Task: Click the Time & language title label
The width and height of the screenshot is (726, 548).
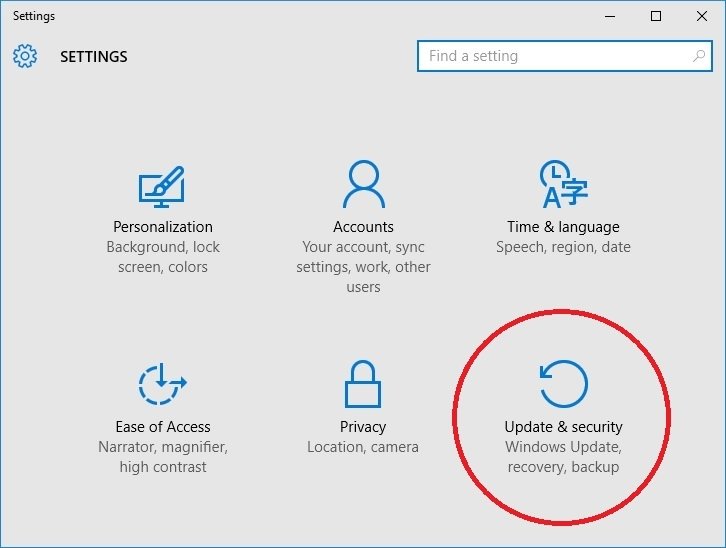Action: [x=563, y=227]
